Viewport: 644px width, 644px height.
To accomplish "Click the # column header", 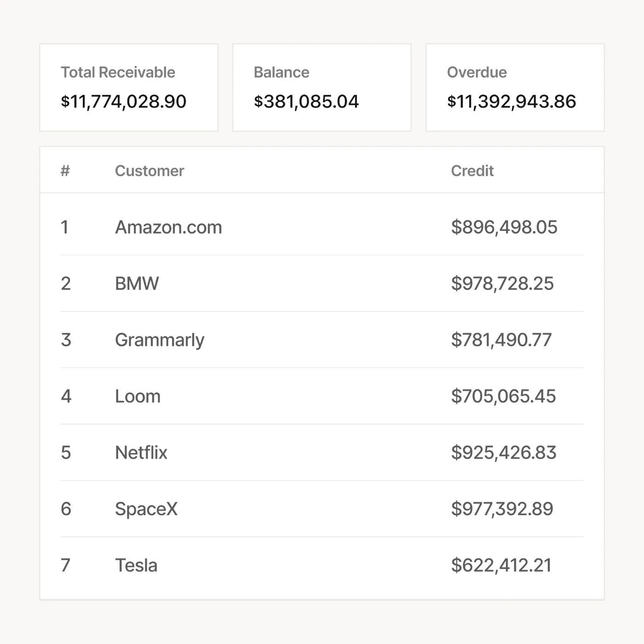I will click(x=65, y=171).
